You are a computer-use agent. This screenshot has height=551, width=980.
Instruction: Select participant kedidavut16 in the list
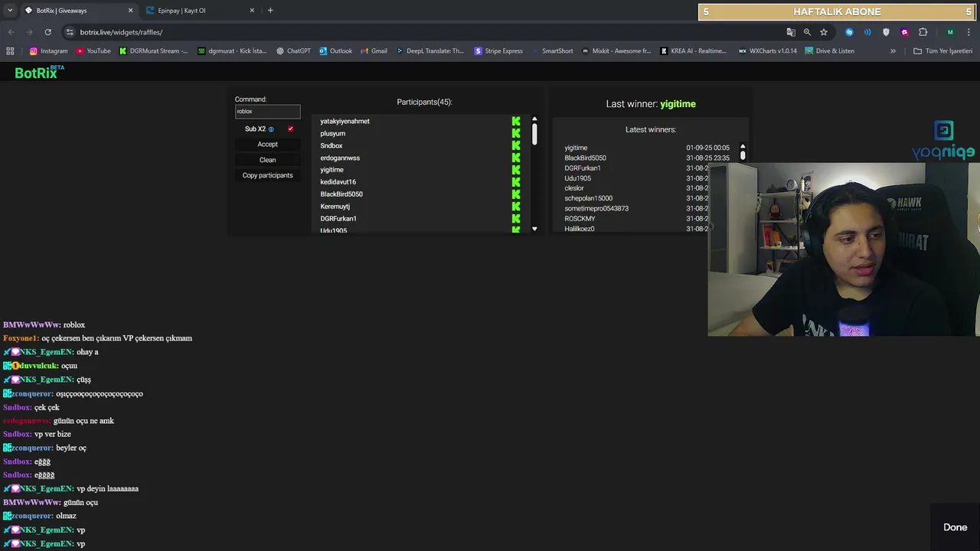[338, 182]
